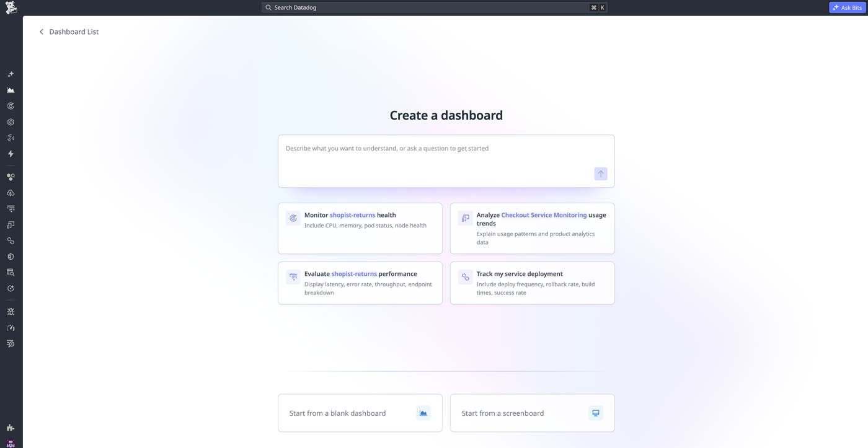Screen dimensions: 868x448
Task: Go back to Dashboard List
Action: tap(74, 32)
